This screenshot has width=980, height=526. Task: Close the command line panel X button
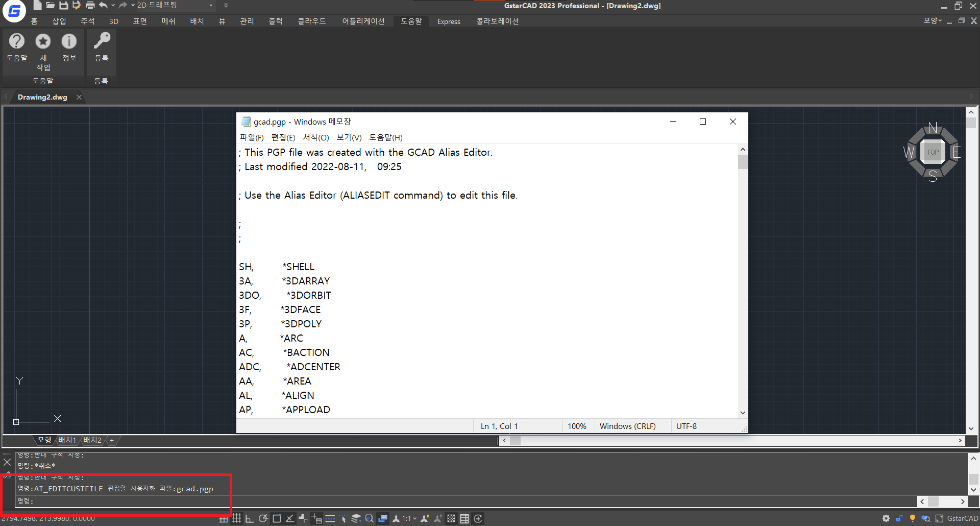point(7,462)
